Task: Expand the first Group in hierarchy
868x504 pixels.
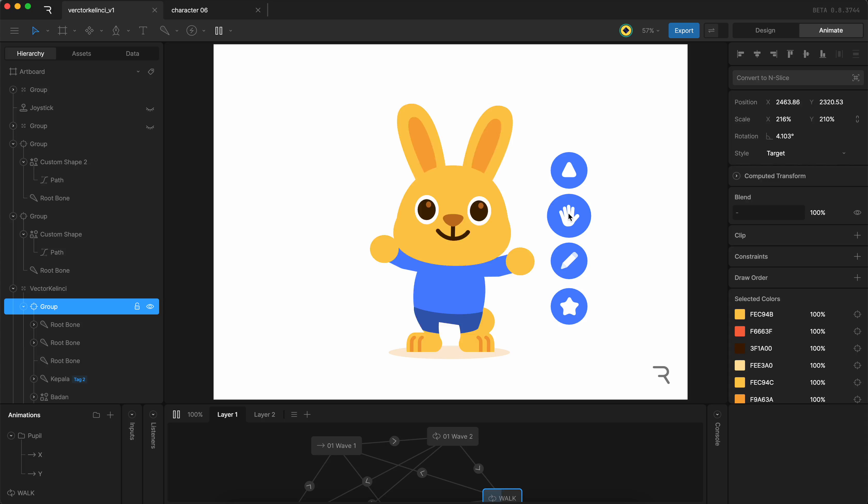Action: click(x=13, y=90)
